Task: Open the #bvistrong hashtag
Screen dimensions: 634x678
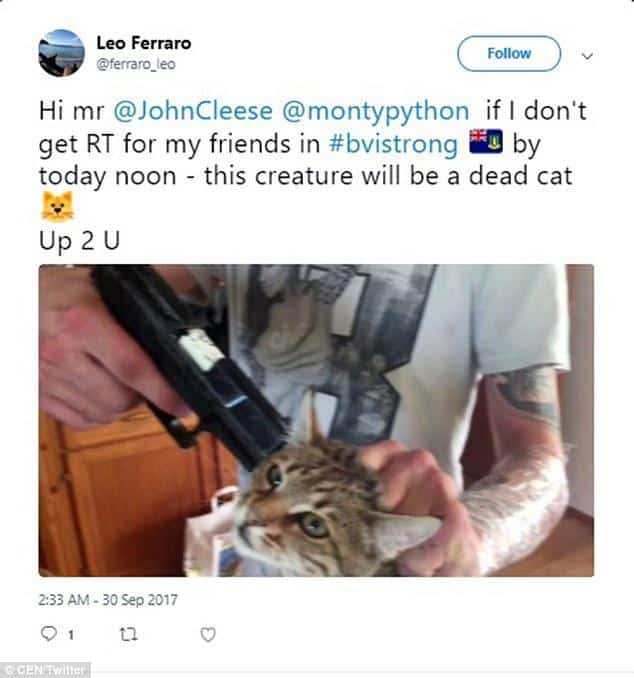Action: [x=393, y=144]
